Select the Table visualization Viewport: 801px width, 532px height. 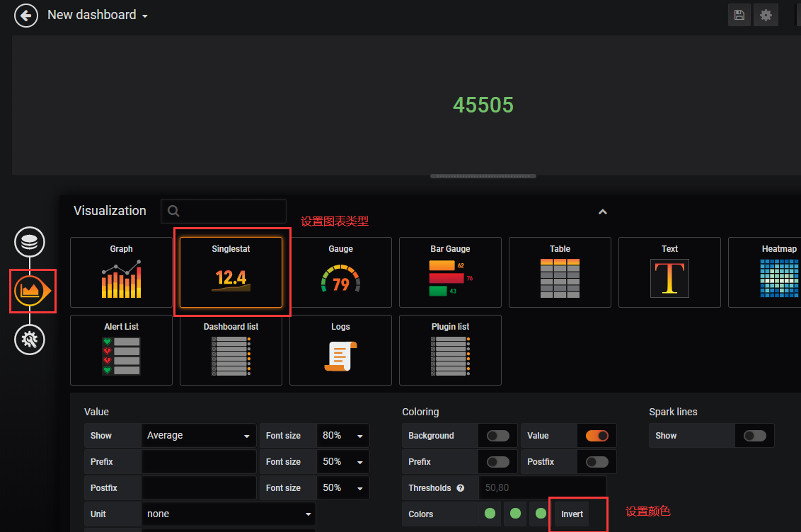pos(560,272)
